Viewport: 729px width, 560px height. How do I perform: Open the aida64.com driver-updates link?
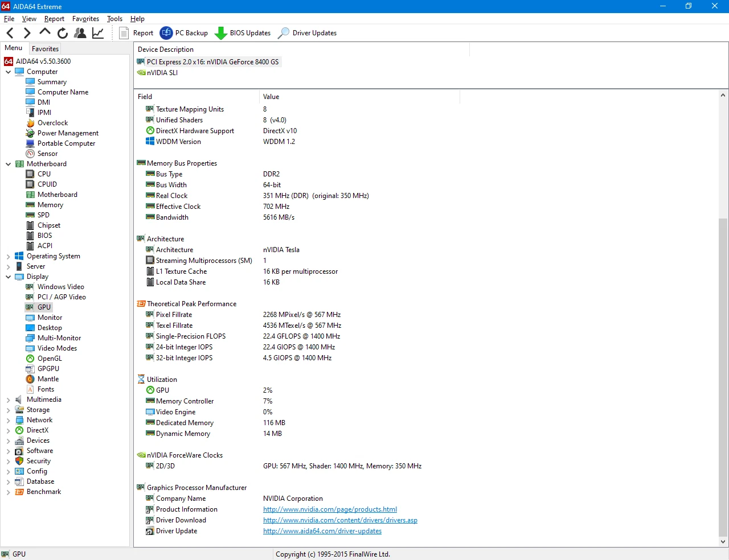(322, 531)
